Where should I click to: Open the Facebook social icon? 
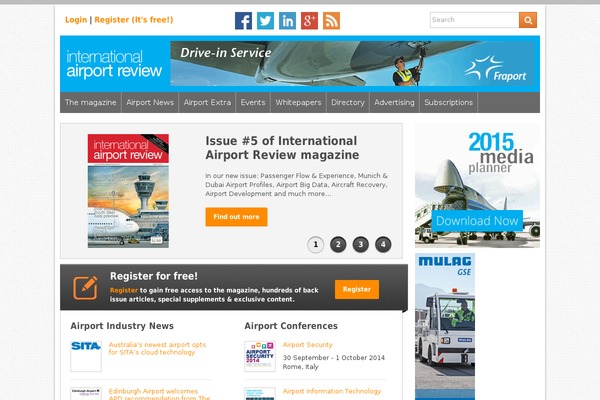click(243, 20)
